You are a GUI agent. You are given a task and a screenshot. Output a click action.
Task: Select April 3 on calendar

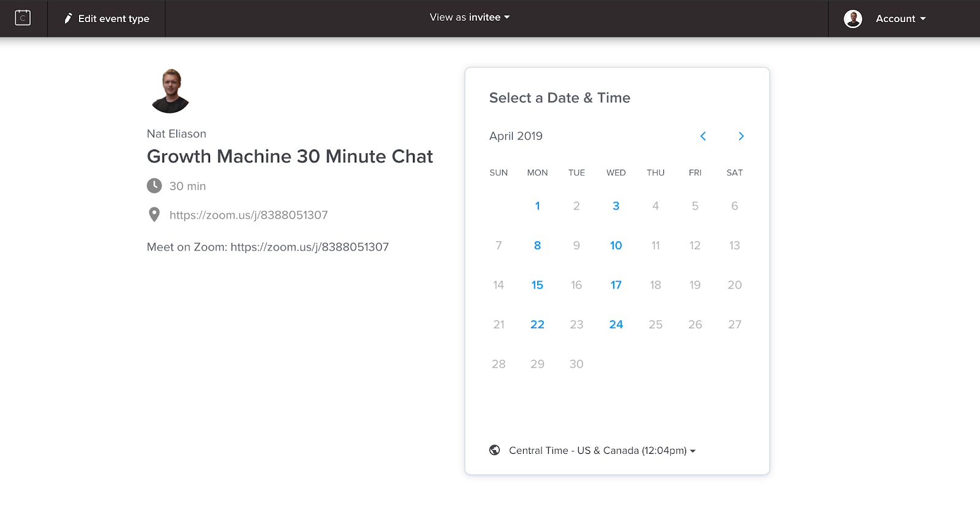616,206
